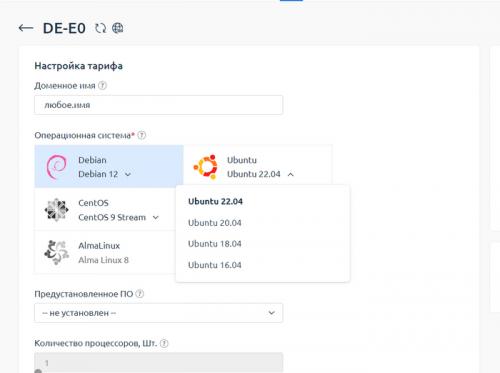The image size is (500, 373).
Task: Expand the CentOS 9 Stream version dropdown
Action: [156, 218]
